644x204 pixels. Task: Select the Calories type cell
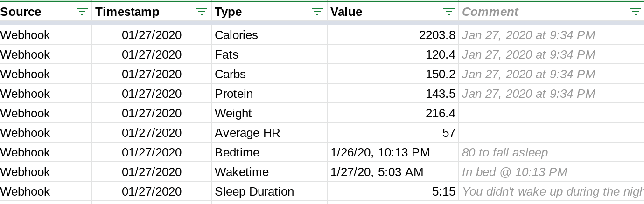click(236, 35)
